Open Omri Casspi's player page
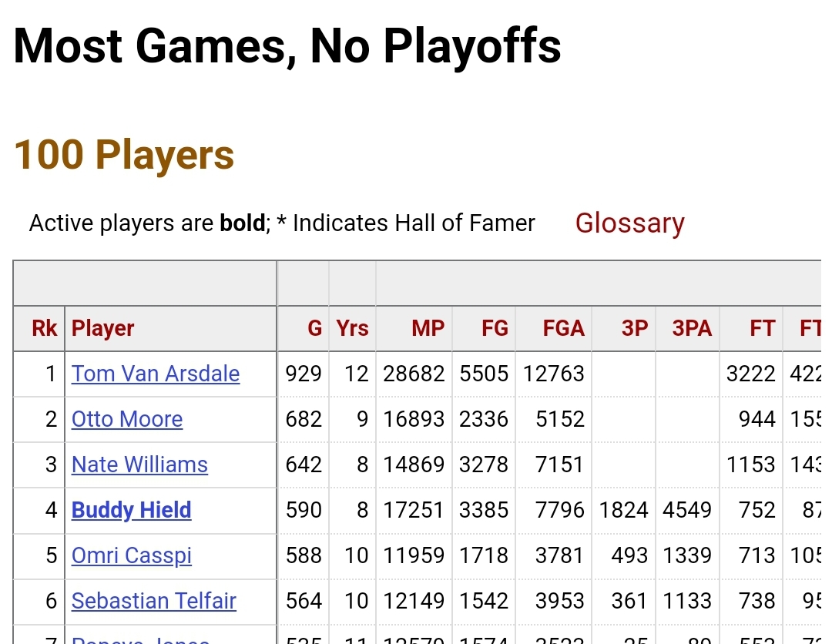This screenshot has width=832, height=644. point(131,556)
